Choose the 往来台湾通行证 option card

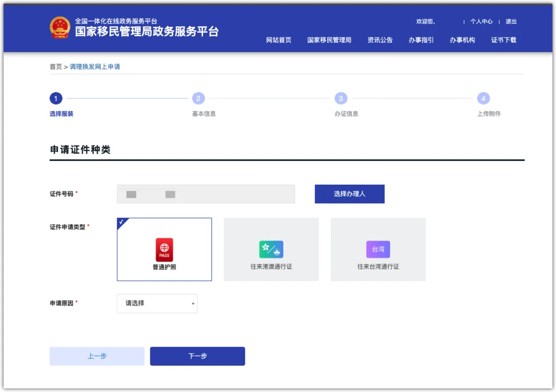point(378,249)
